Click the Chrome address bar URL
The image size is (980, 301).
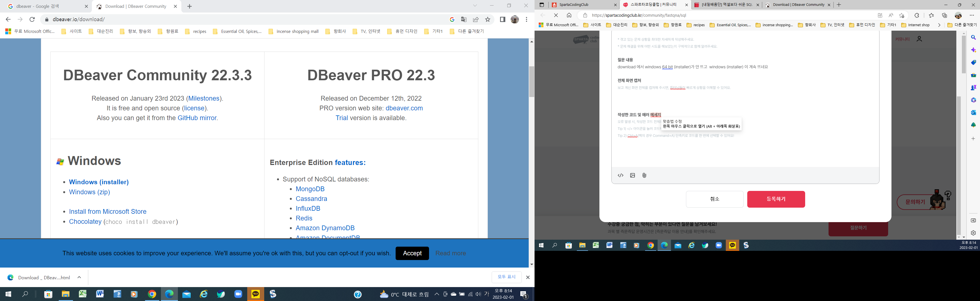(x=79, y=20)
